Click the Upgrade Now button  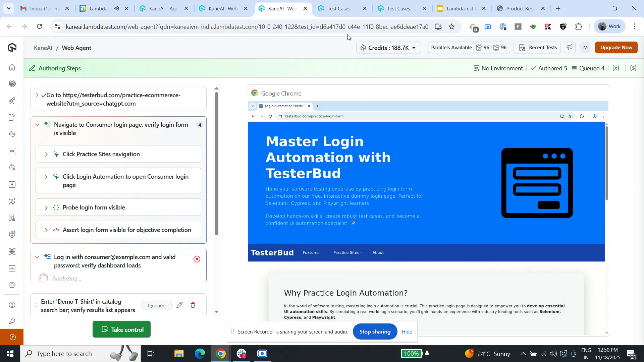coord(616,48)
